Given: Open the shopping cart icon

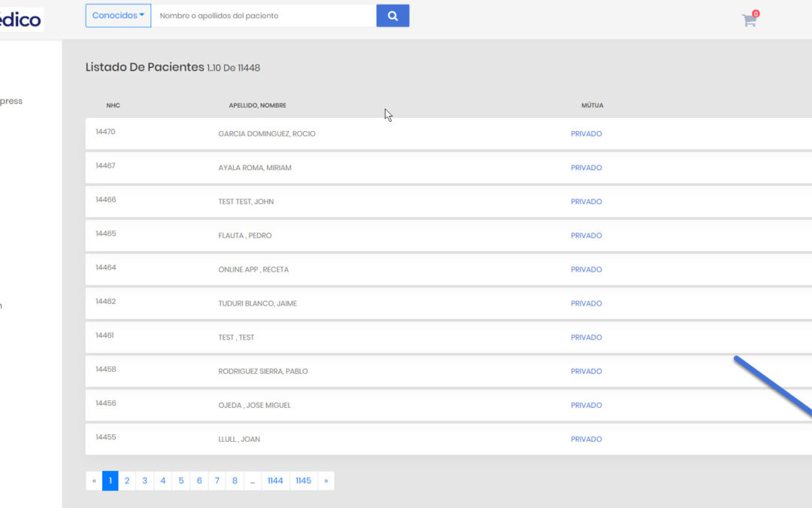Looking at the screenshot, I should pyautogui.click(x=750, y=20).
